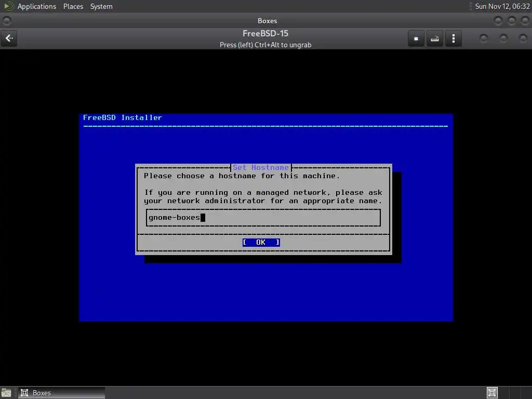Toggle fullscreen for the FreeBSD-15 box
Viewport: 532px width, 399px height.
[x=416, y=38]
